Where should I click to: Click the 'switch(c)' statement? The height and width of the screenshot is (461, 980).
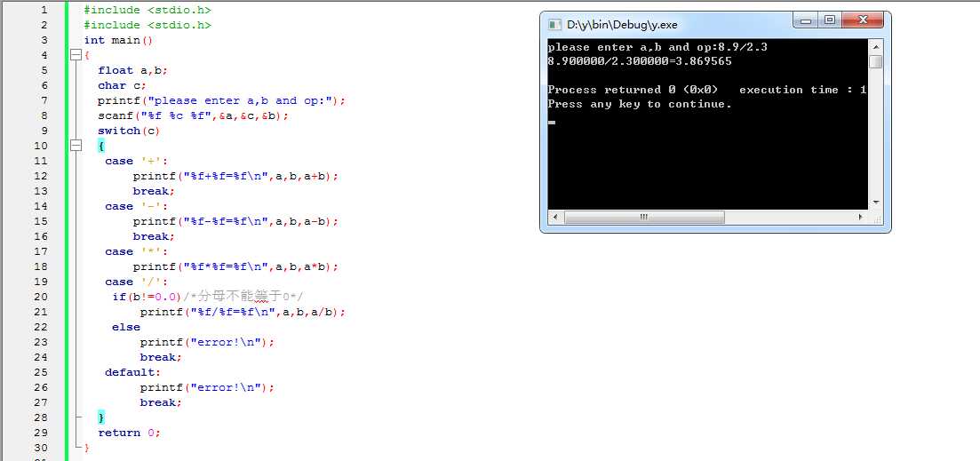coord(129,131)
